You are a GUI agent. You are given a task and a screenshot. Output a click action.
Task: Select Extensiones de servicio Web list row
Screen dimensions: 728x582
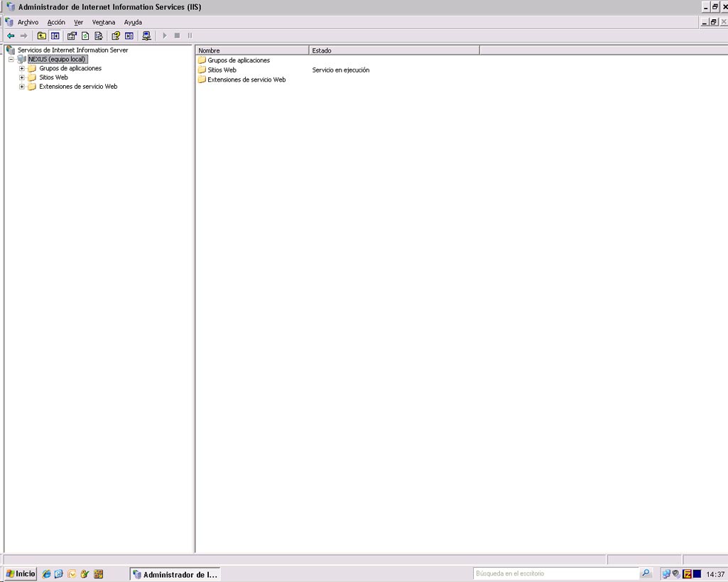(246, 79)
